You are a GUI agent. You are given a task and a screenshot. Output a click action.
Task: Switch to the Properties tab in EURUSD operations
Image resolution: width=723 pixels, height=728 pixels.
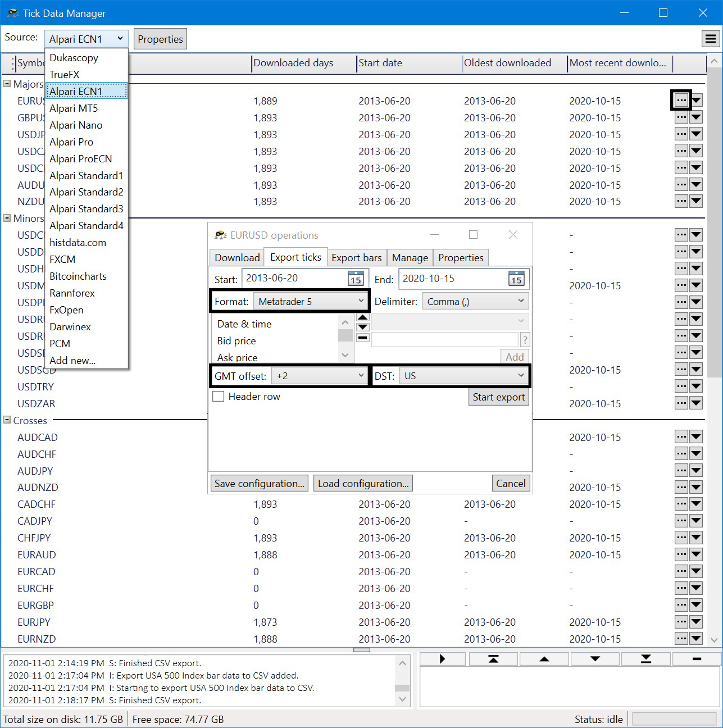[461, 258]
